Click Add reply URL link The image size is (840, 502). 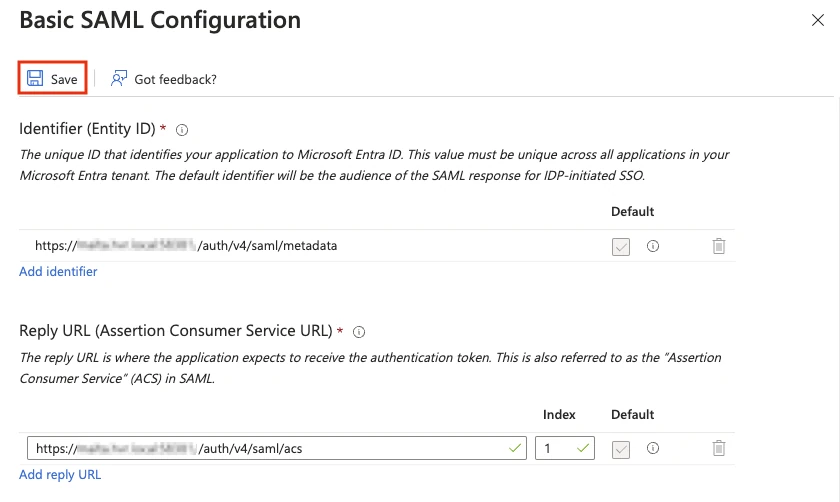(60, 475)
